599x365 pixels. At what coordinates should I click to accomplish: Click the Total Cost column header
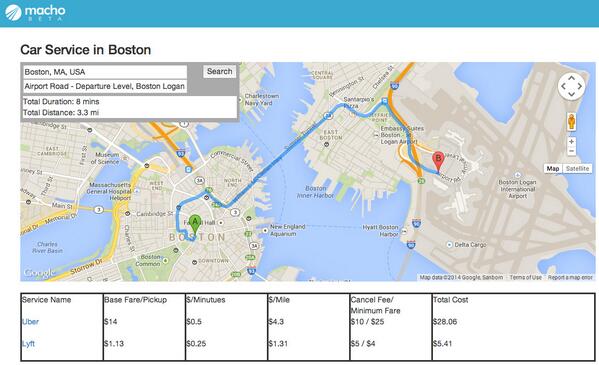pos(450,300)
